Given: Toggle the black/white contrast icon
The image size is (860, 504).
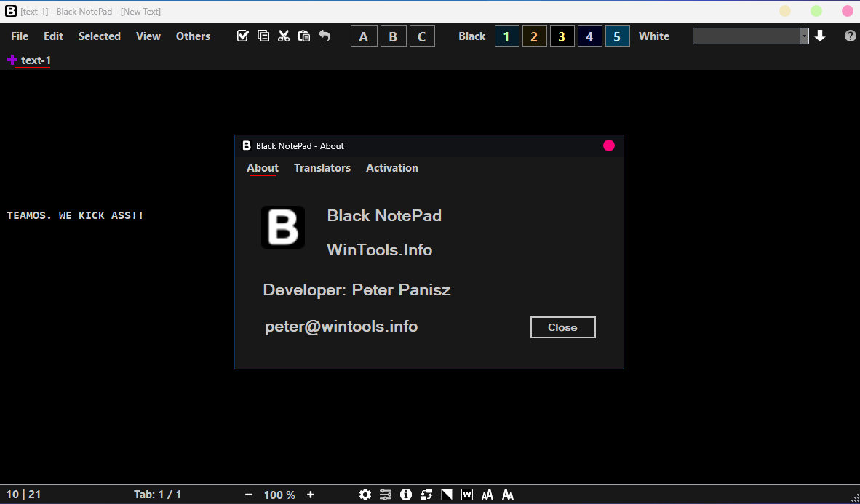Looking at the screenshot, I should [x=447, y=495].
